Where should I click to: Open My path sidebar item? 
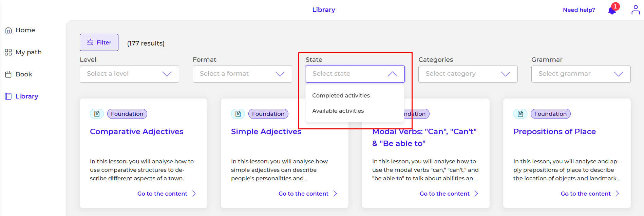pos(23,52)
